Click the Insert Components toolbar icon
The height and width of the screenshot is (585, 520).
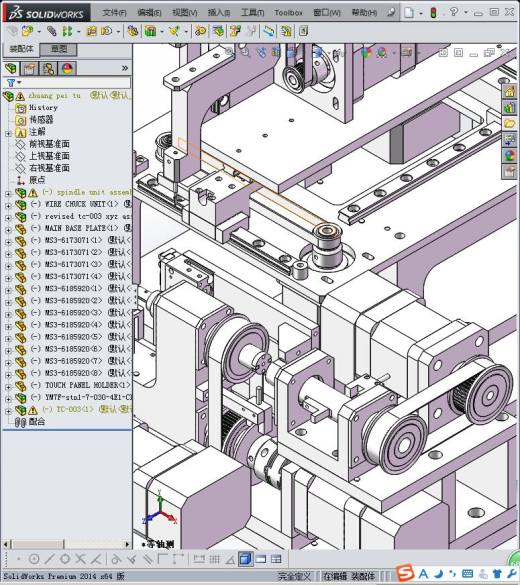28,31
